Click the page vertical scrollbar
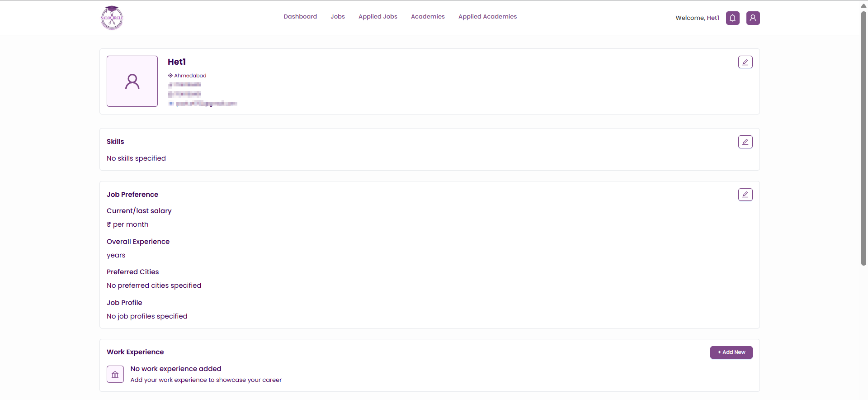Screen dimensions: 868x400 (x=863, y=138)
